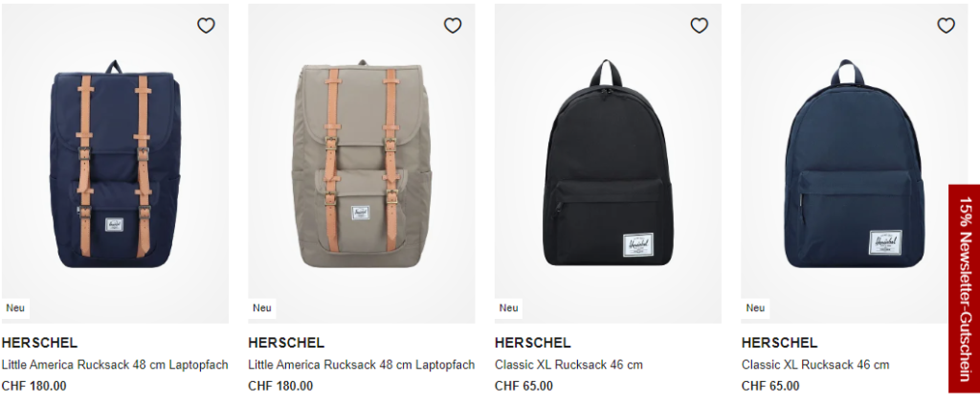Toggle wishlist heart on the beige Little America backpack
980x406 pixels.
coord(453,26)
